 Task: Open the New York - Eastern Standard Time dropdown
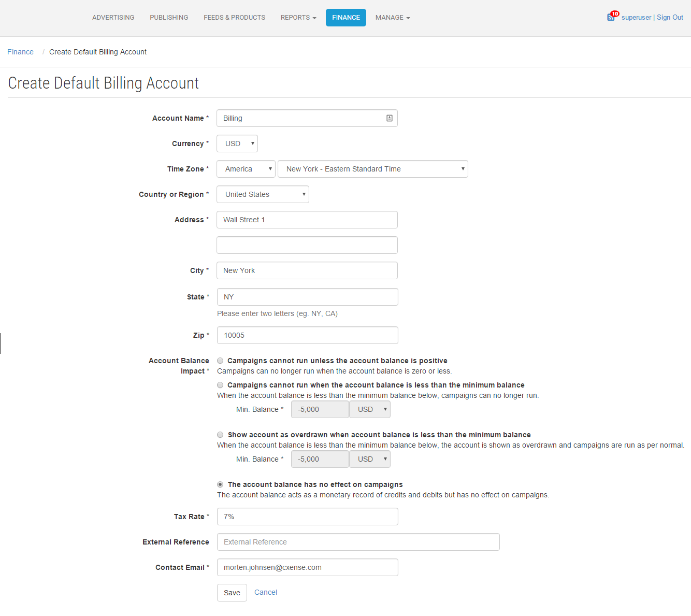[x=373, y=169]
